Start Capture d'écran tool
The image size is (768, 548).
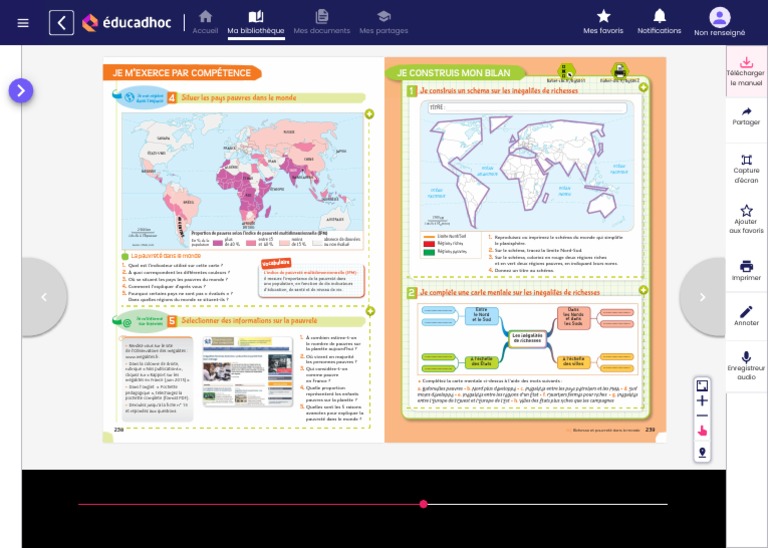[746, 167]
